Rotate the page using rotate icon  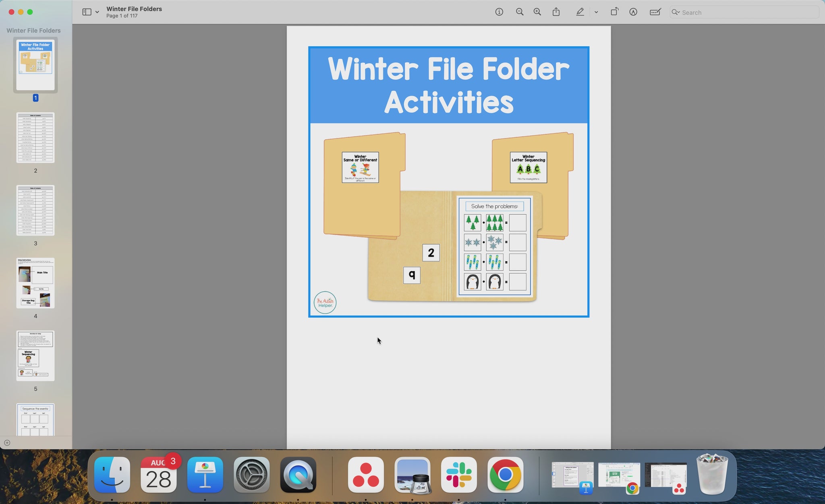pyautogui.click(x=614, y=12)
